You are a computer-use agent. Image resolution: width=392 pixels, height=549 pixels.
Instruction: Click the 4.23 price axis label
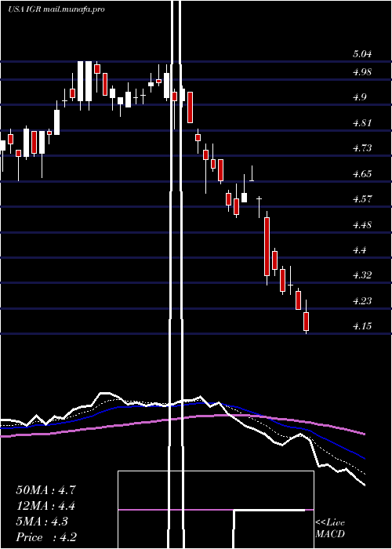pos(362,301)
